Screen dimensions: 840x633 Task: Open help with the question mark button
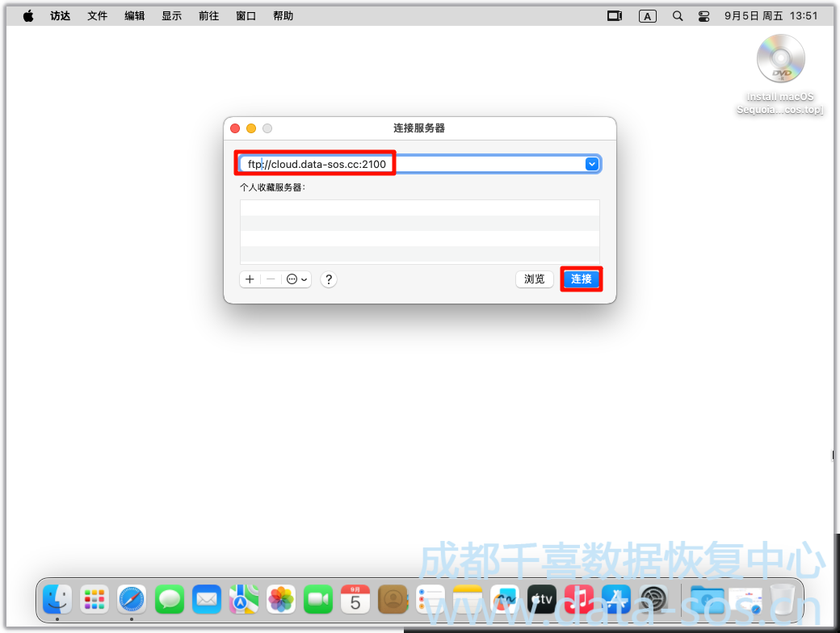pyautogui.click(x=328, y=279)
